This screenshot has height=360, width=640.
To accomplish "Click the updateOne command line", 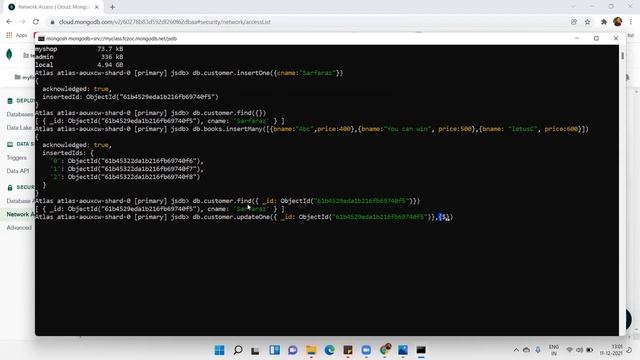I will click(244, 217).
